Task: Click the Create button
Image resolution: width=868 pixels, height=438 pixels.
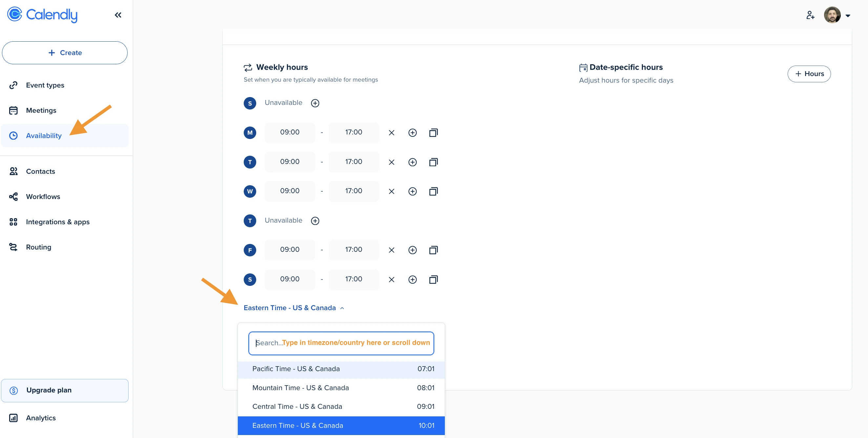Action: pyautogui.click(x=65, y=53)
